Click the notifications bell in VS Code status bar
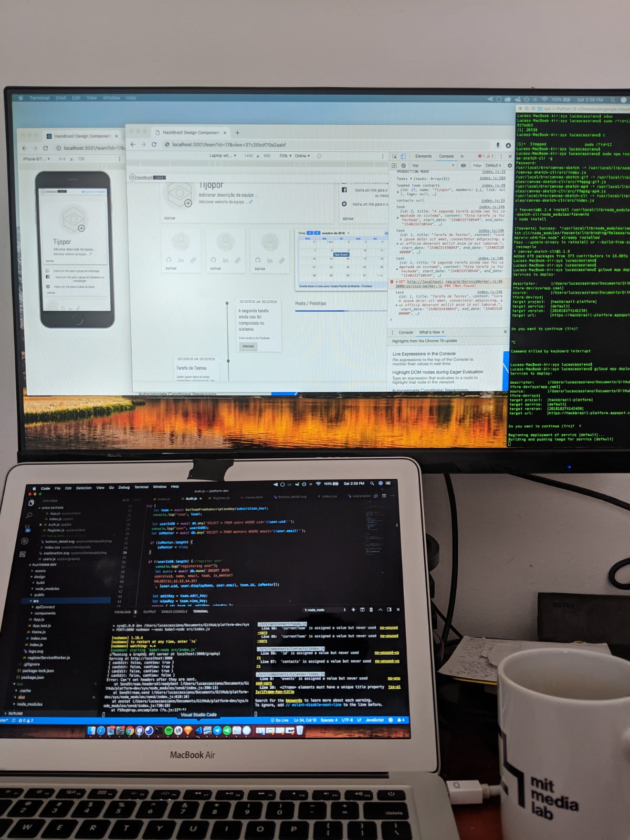This screenshot has width=630, height=840. point(401,720)
